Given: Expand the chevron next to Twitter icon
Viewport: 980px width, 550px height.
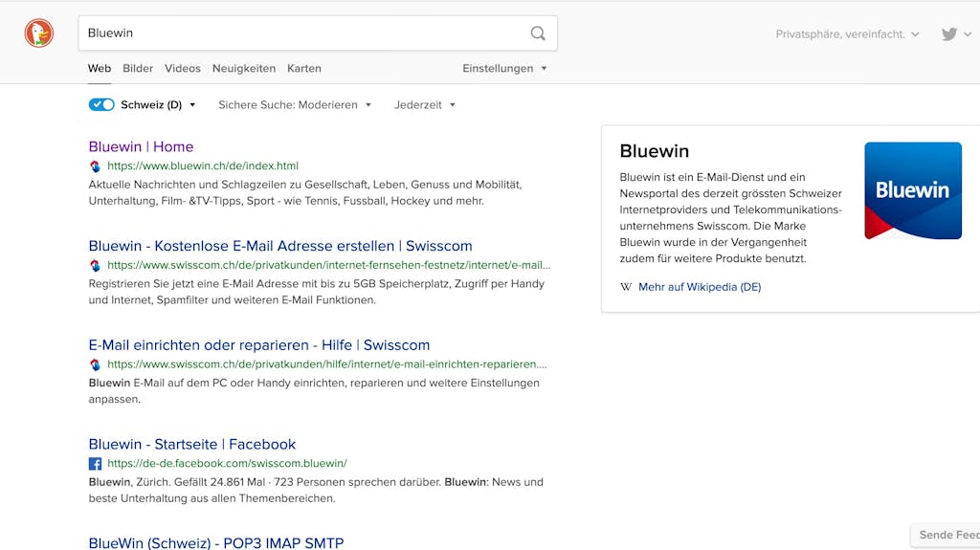Looking at the screenshot, I should (968, 34).
